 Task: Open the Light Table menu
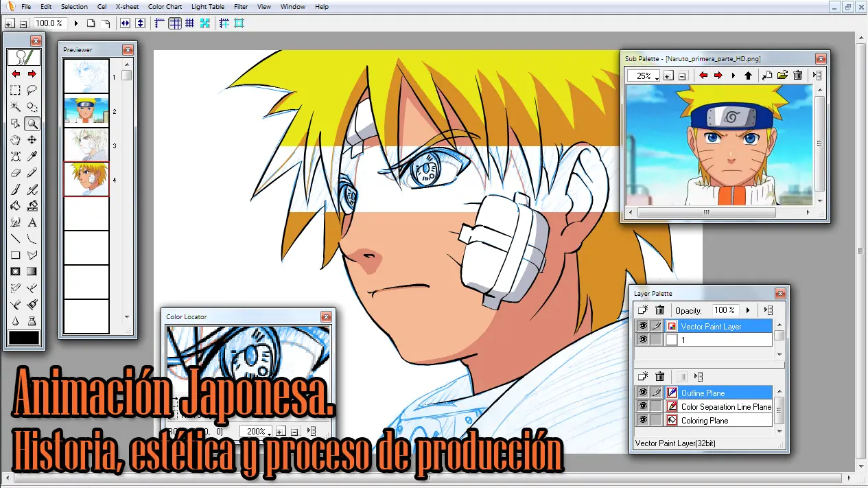(x=207, y=7)
